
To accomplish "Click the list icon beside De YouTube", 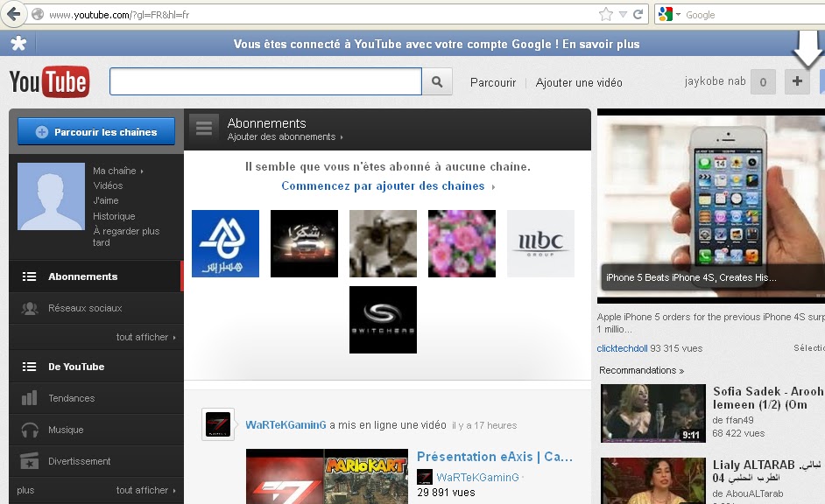I will point(29,367).
